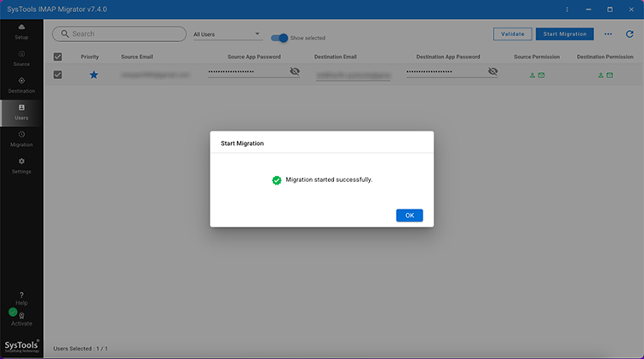This screenshot has height=359, width=644.
Task: Confirm the dialog with the OK button
Action: click(409, 216)
